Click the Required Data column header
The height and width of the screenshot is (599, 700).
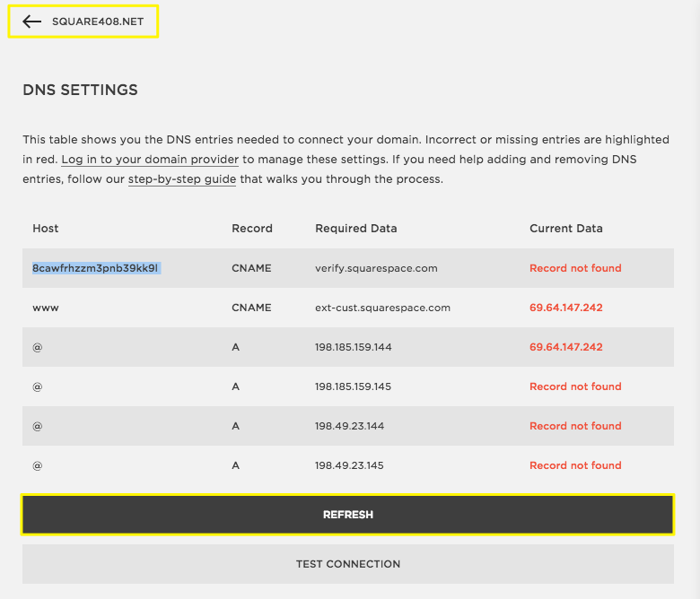click(x=355, y=229)
